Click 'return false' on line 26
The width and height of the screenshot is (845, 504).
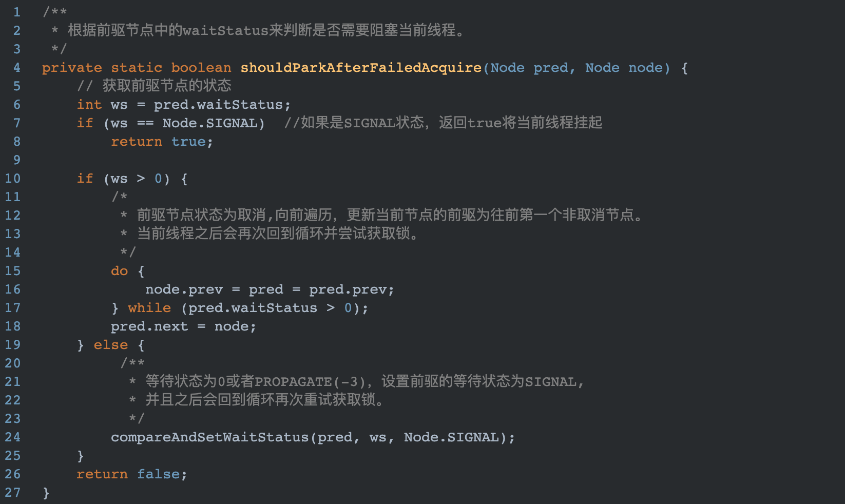[128, 474]
